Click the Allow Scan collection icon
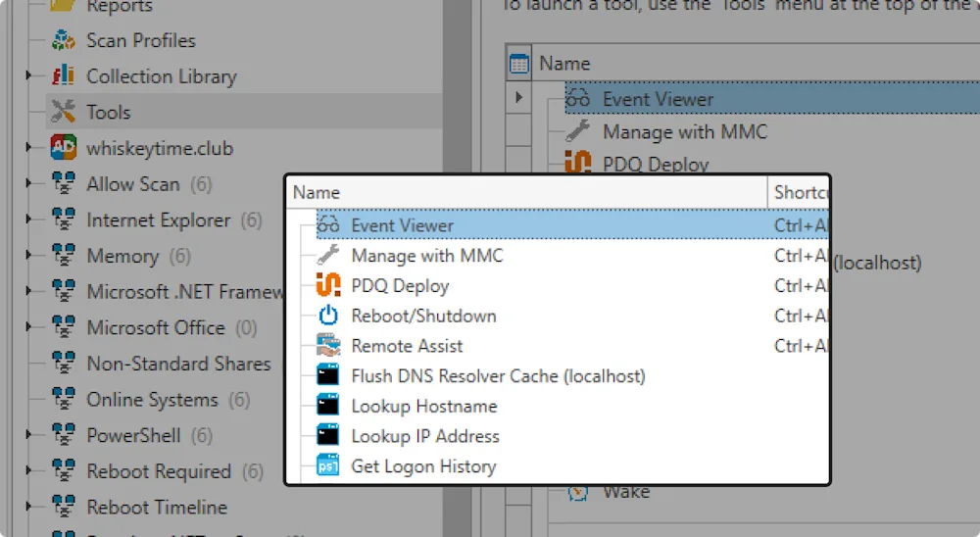This screenshot has height=537, width=980. pos(63,183)
